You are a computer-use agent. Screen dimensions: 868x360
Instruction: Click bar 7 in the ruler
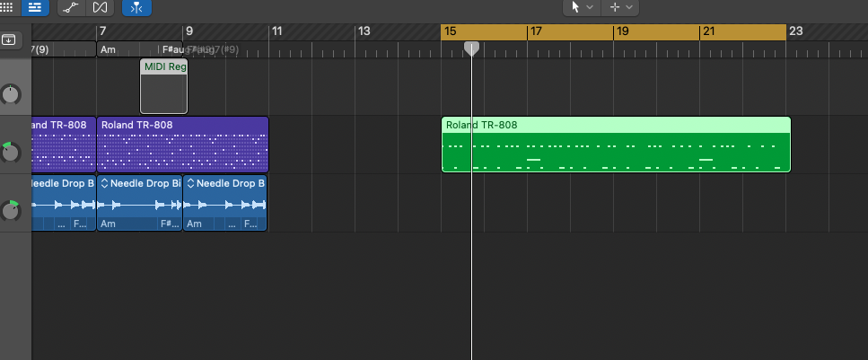tap(103, 31)
